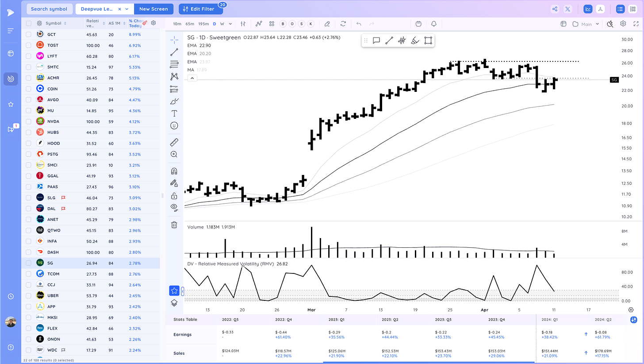Select the ruler measure tool
The image size is (644, 364).
[174, 142]
